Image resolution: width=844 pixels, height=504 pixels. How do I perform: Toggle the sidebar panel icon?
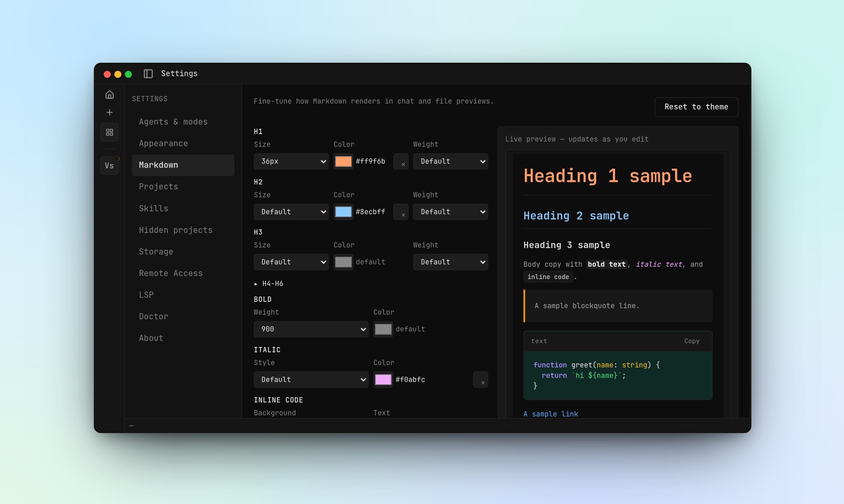(148, 74)
